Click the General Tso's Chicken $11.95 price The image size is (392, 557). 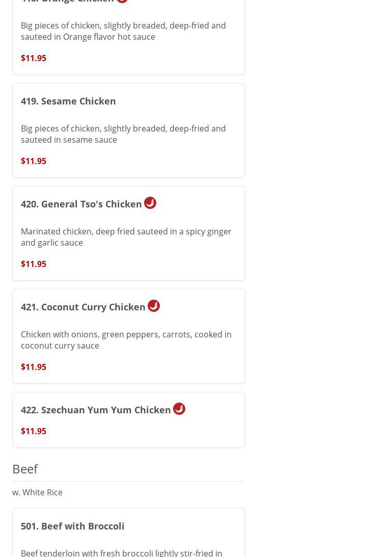(x=34, y=264)
